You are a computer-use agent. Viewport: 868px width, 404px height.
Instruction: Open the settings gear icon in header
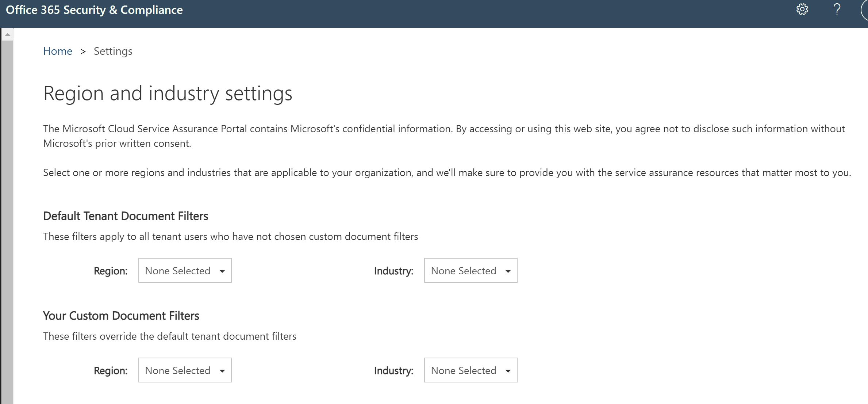click(802, 9)
